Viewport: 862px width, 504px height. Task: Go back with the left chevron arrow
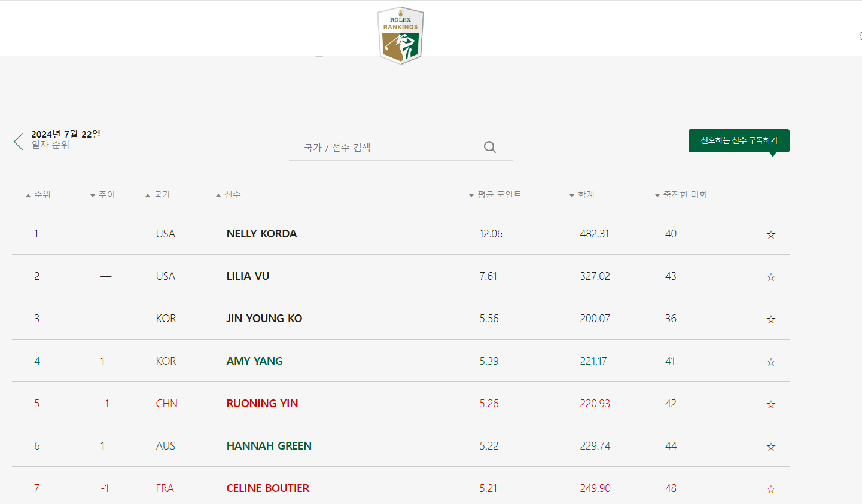point(18,142)
